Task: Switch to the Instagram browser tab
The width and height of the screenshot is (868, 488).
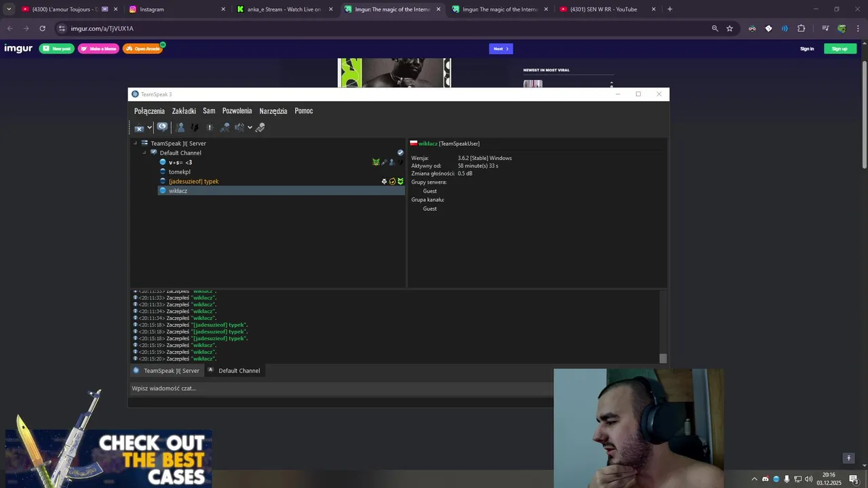Action: (178, 9)
